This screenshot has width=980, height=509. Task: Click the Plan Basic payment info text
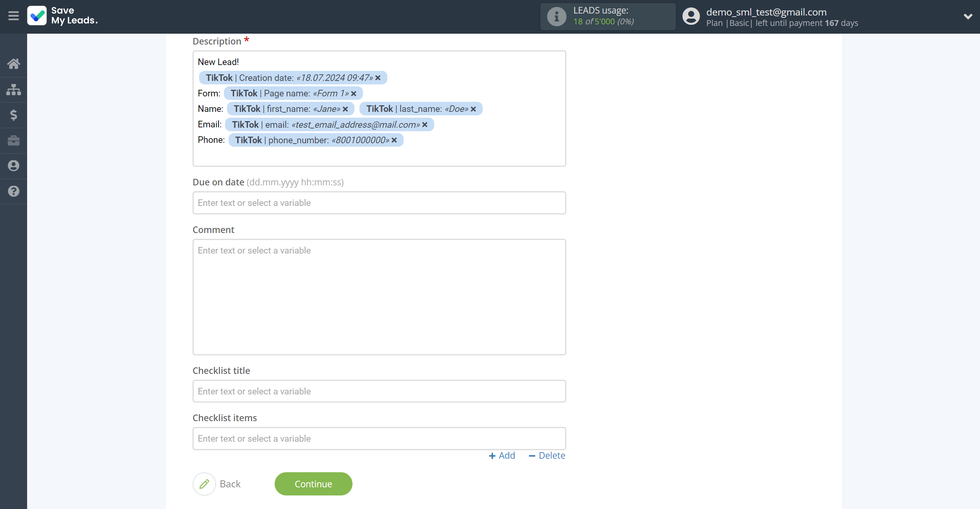[782, 23]
